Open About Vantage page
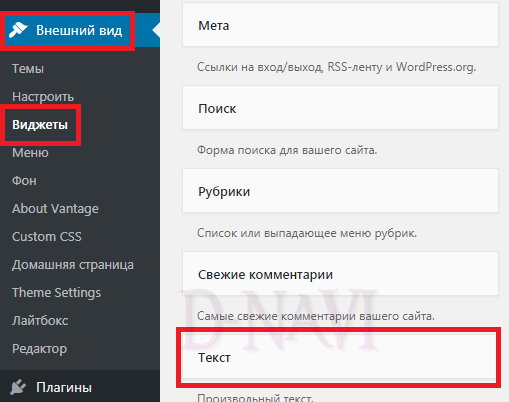 click(55, 209)
